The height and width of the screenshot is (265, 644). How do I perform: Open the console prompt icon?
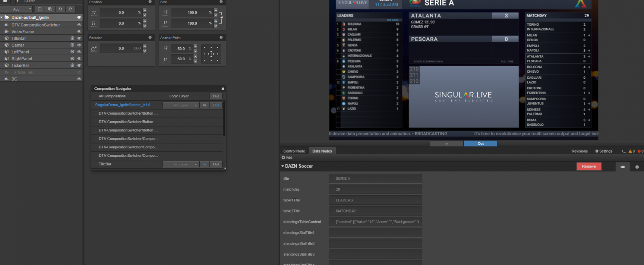[x=623, y=151]
